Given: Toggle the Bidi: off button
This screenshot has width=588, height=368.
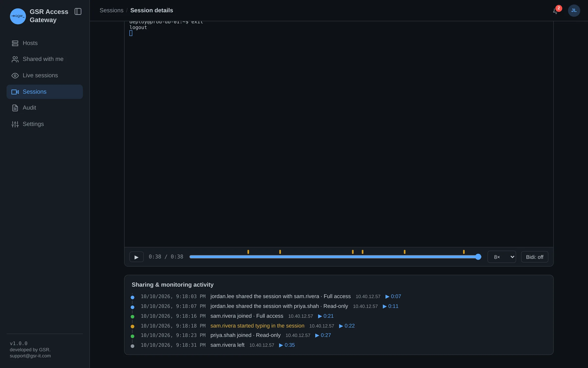Looking at the screenshot, I should point(535,257).
